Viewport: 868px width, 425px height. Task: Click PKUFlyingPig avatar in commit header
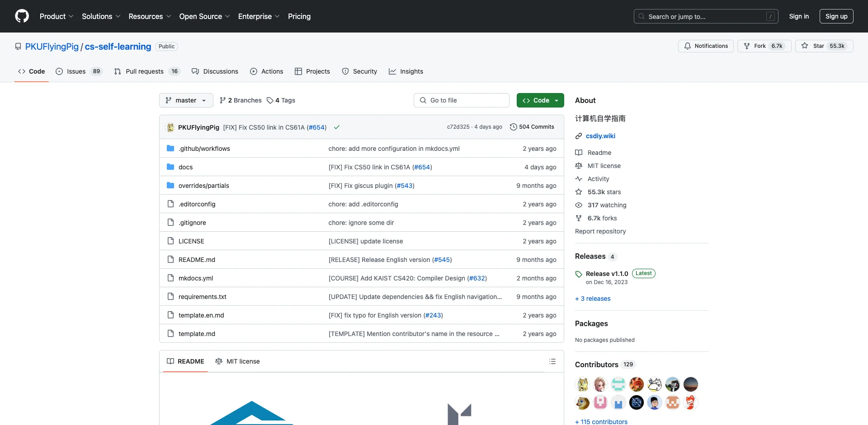tap(170, 127)
